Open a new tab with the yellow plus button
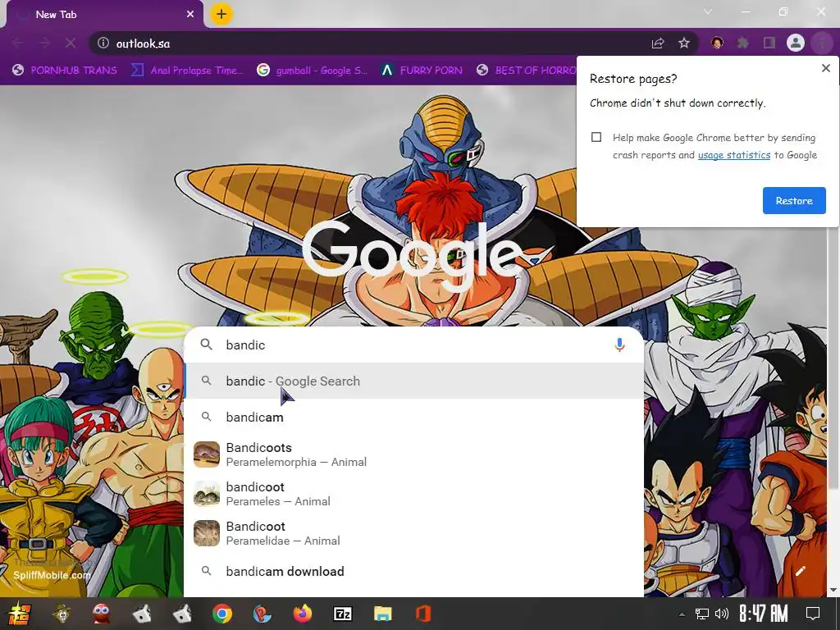 pyautogui.click(x=221, y=14)
